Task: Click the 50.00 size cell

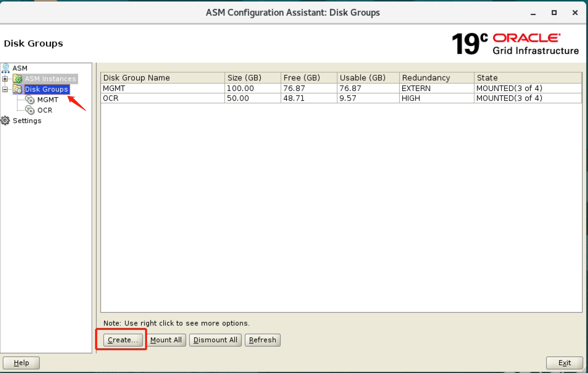Action: (x=253, y=98)
